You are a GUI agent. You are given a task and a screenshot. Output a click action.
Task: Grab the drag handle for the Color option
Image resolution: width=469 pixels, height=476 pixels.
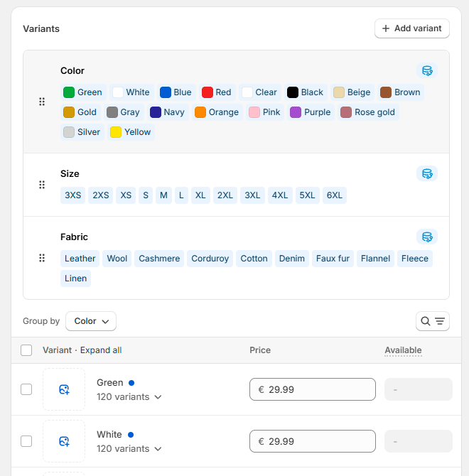click(x=42, y=102)
